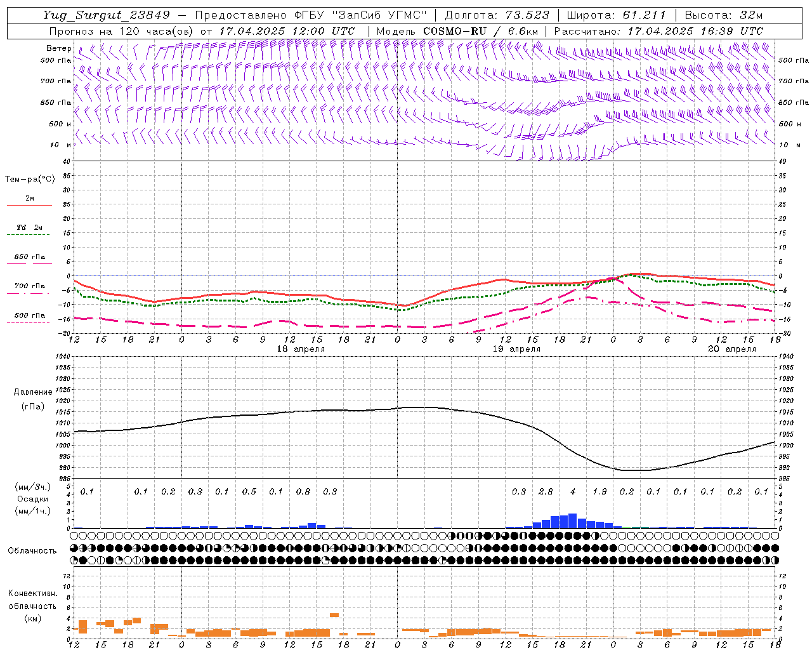Select the latitude value "61.211"

(x=643, y=15)
